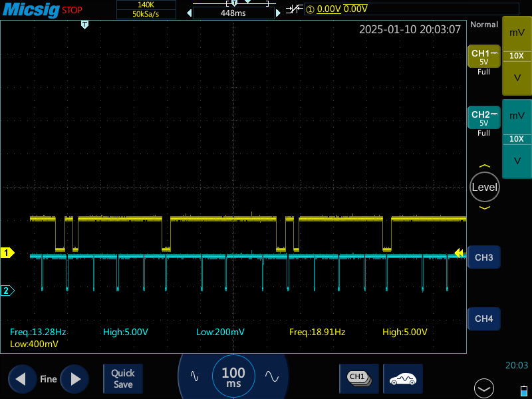Viewport: 532px width, 399px height.
Task: Enable the CH4 channel
Action: tap(484, 319)
